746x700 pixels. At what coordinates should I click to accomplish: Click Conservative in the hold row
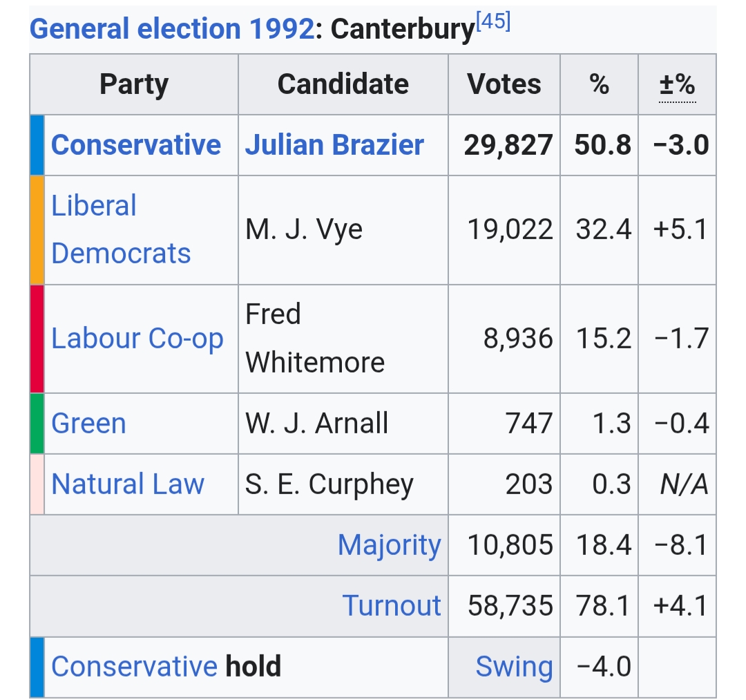click(x=134, y=667)
